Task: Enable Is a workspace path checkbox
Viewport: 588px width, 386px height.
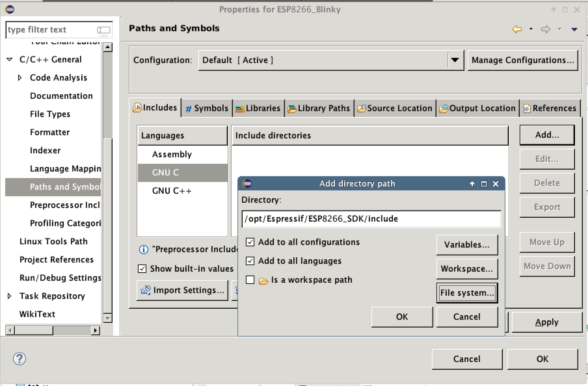Action: (250, 280)
